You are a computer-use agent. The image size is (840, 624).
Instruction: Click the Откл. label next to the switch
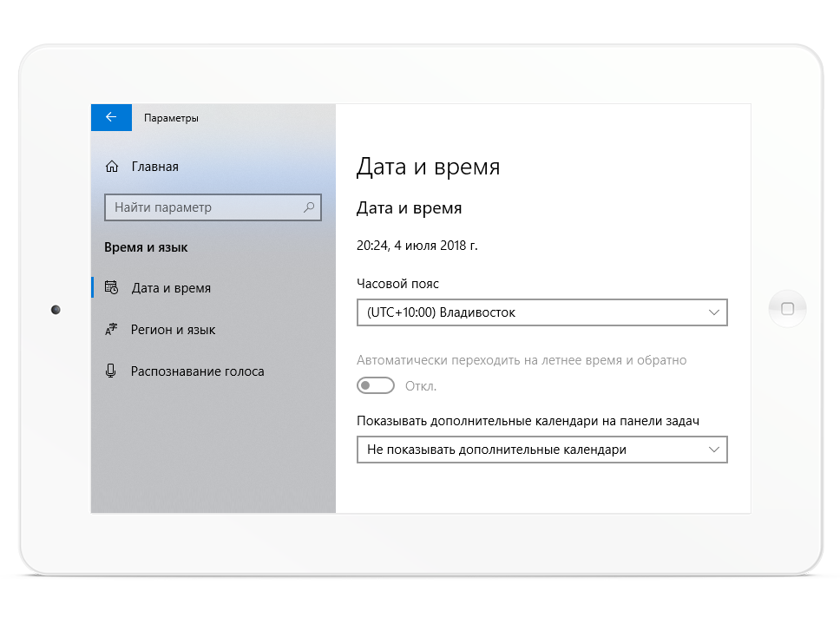coord(421,386)
